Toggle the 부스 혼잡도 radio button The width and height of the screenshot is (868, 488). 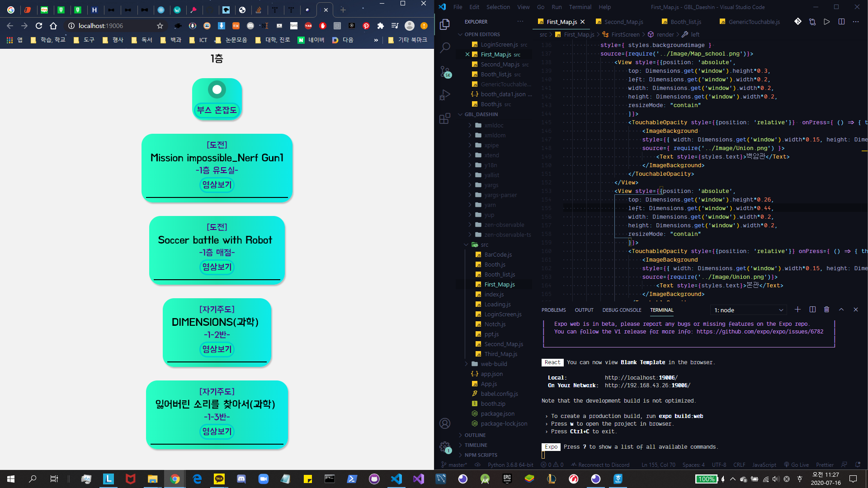[217, 89]
